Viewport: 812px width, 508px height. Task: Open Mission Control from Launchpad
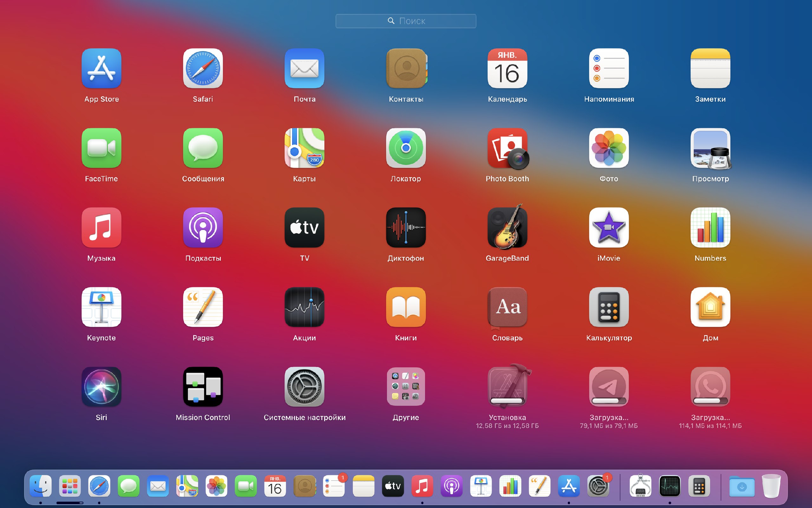(x=203, y=387)
